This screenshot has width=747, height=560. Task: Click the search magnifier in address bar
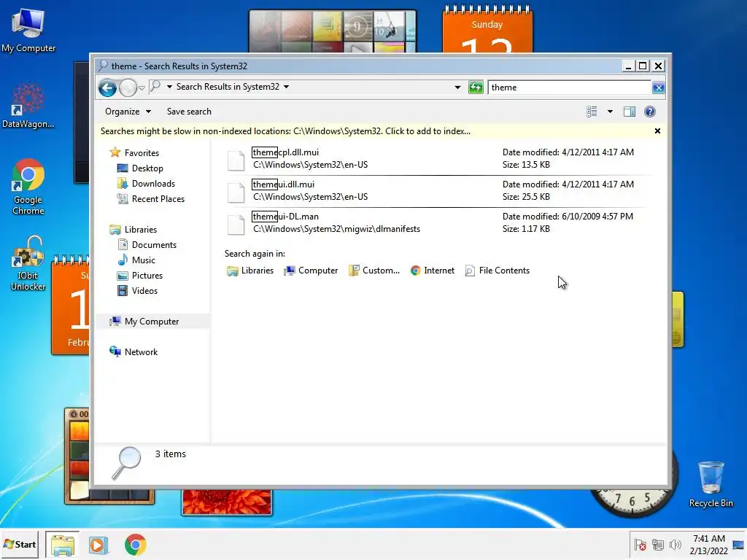pos(155,87)
